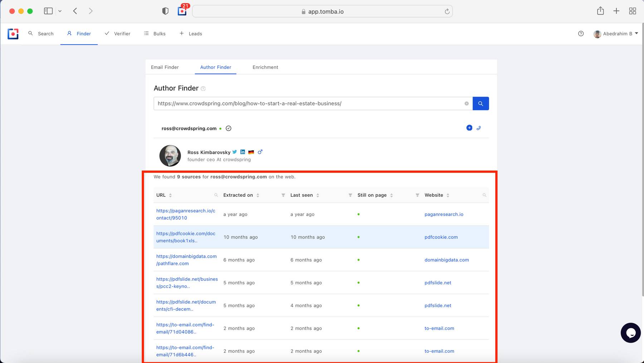Click the email verified checkmark icon

pyautogui.click(x=229, y=128)
